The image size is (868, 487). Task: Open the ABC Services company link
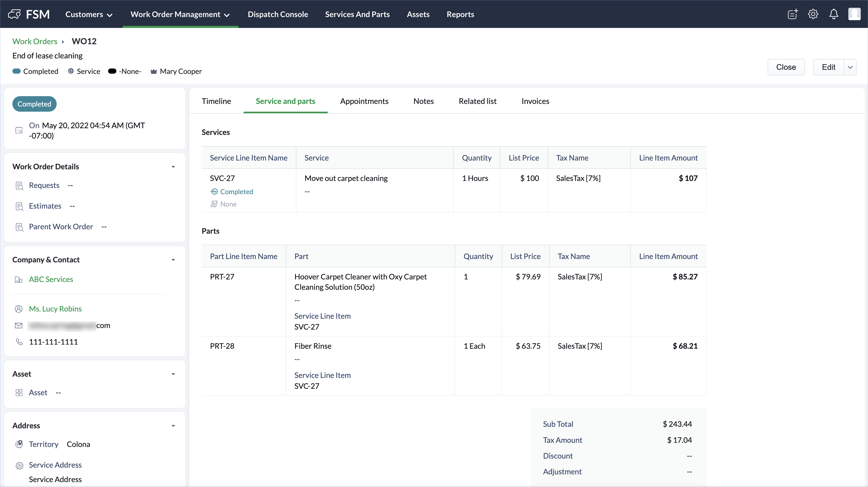click(x=51, y=279)
